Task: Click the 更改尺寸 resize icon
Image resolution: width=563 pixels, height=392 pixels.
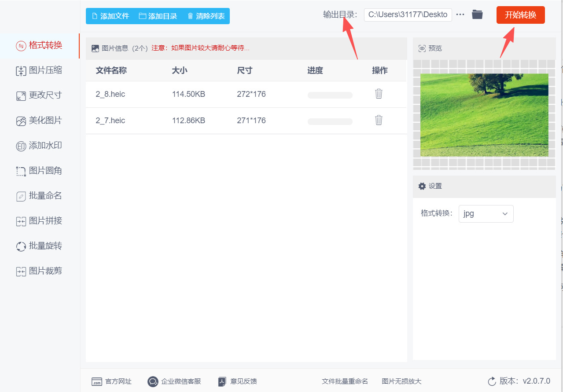Action: tap(21, 96)
